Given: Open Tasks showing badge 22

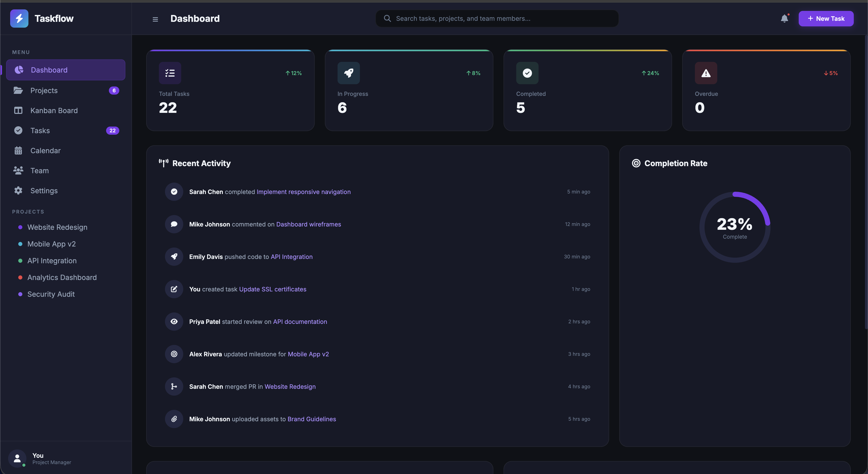Looking at the screenshot, I should [x=40, y=131].
